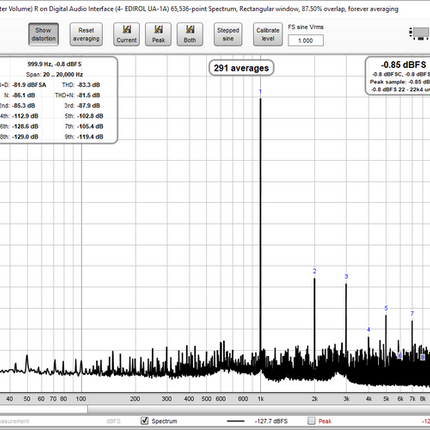430x430 pixels.
Task: Toggle the Peak trace checkbox
Action: click(311, 421)
